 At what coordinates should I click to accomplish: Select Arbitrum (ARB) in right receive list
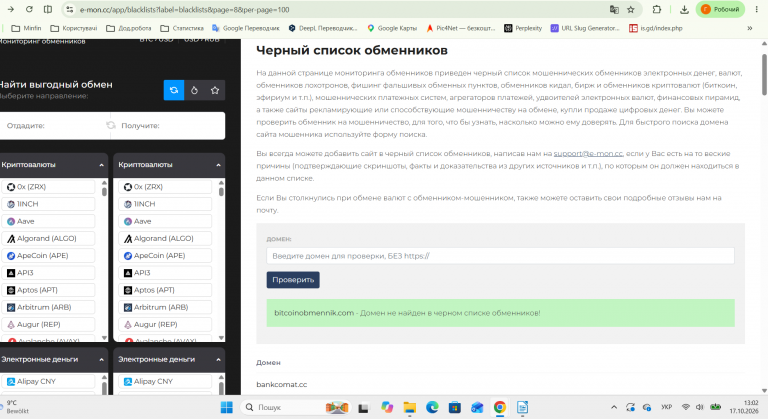point(165,307)
